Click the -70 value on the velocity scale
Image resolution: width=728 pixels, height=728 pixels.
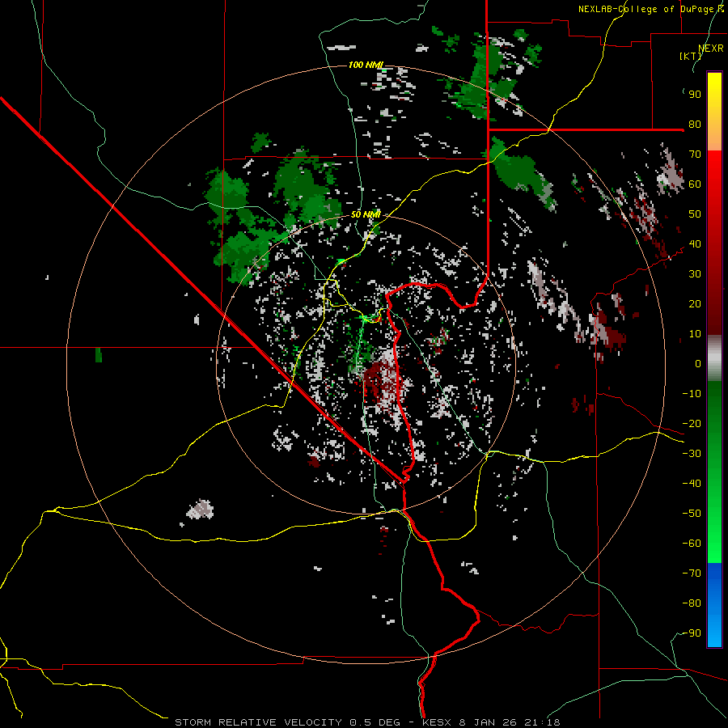click(x=692, y=574)
